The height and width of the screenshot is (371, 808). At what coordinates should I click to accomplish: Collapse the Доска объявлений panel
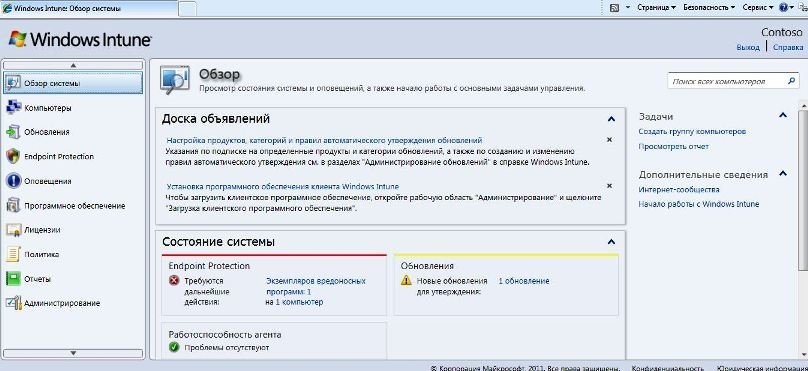click(611, 119)
